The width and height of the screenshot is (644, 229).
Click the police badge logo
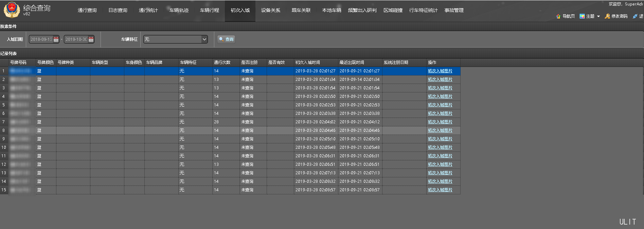pyautogui.click(x=12, y=10)
